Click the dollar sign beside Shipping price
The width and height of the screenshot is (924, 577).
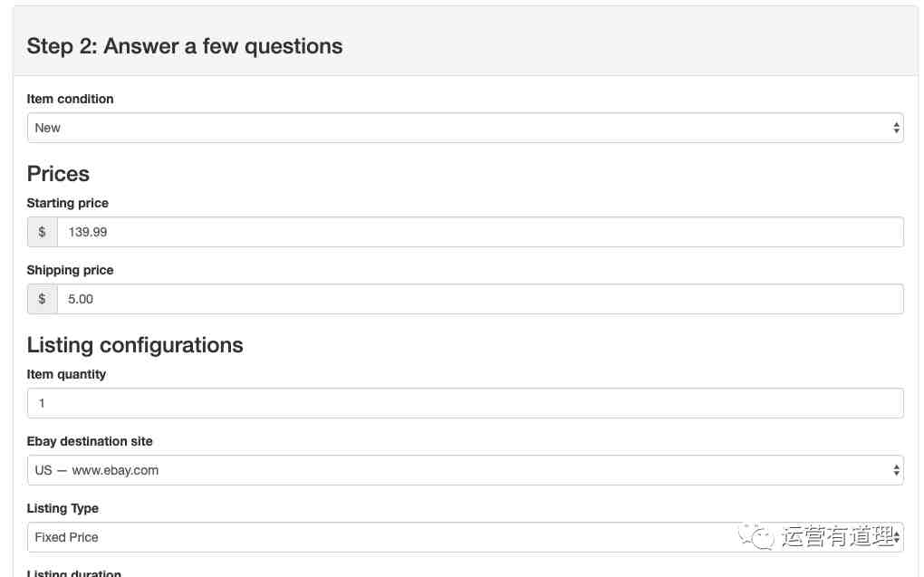point(42,300)
